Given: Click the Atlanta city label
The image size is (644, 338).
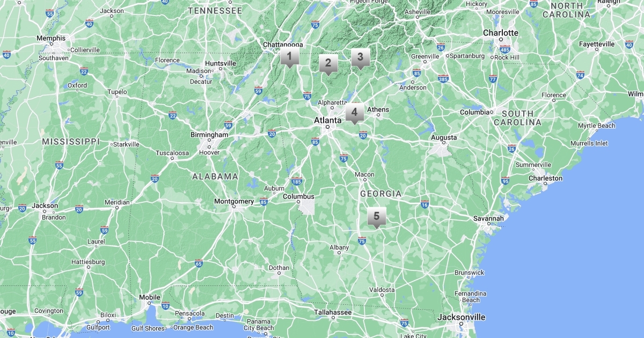Looking at the screenshot, I should [327, 121].
